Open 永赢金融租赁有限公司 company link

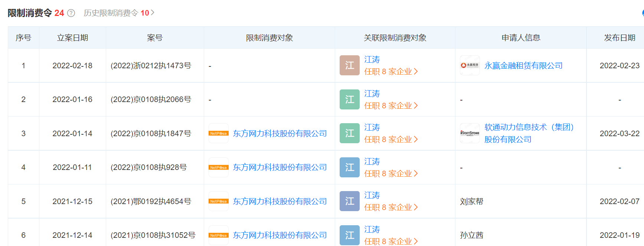523,66
